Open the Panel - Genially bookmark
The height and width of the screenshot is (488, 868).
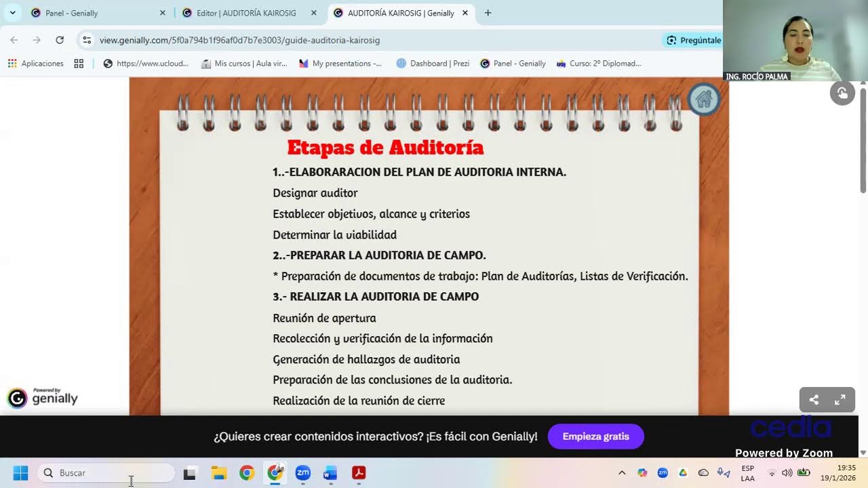(x=513, y=63)
